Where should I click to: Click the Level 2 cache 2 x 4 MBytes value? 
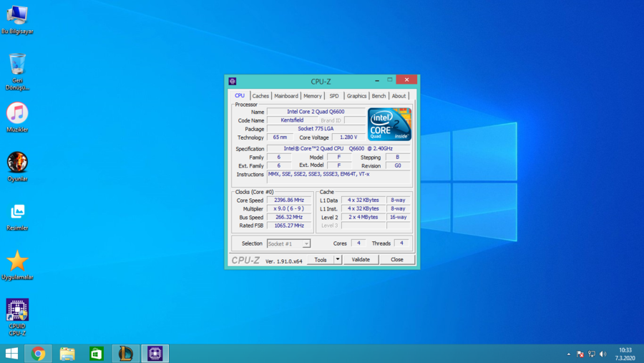(x=363, y=217)
